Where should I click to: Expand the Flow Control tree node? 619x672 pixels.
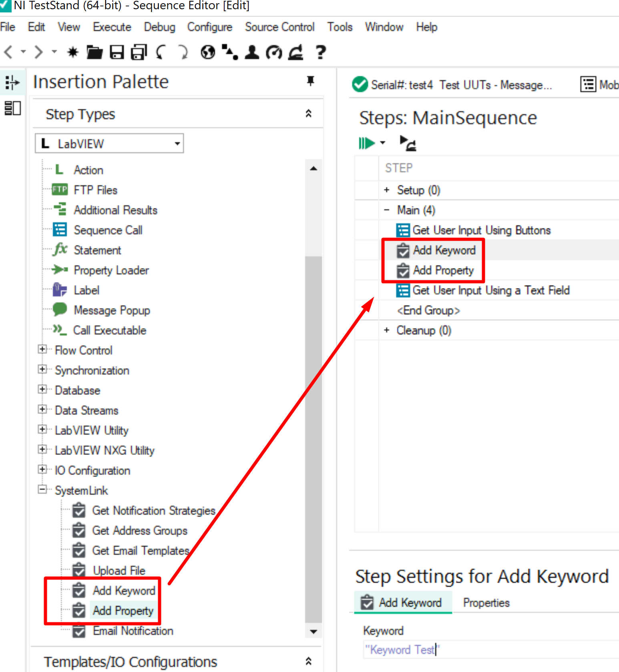coord(42,349)
